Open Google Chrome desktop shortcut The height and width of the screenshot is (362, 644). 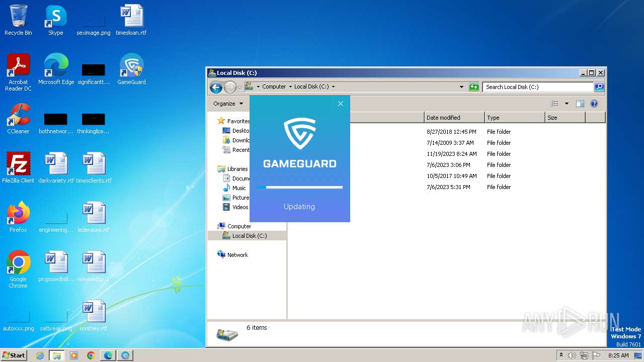click(x=18, y=269)
